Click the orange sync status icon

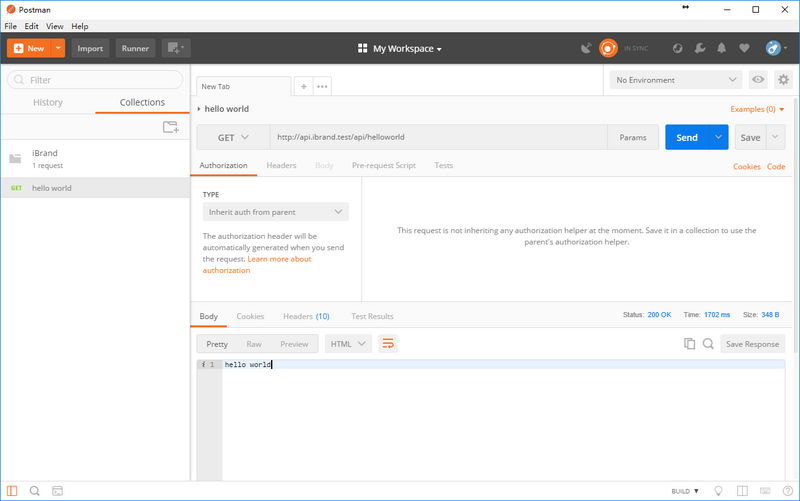click(x=608, y=48)
